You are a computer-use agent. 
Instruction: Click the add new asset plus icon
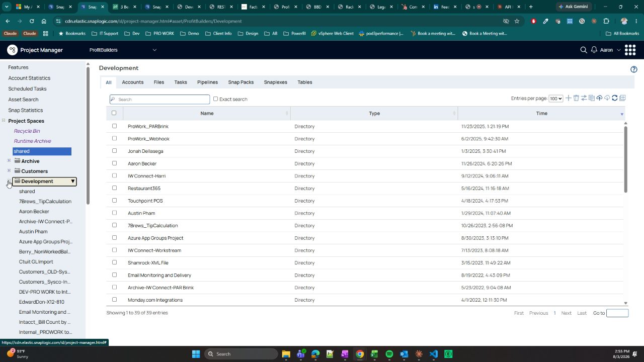pos(569,98)
